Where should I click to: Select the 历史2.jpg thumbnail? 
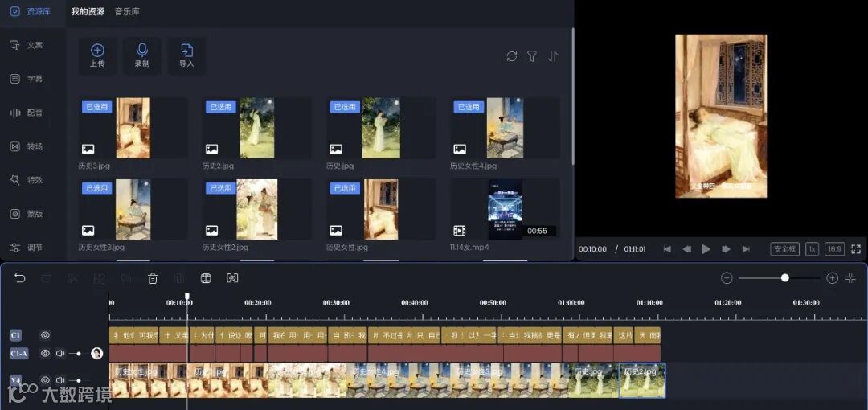(x=257, y=128)
